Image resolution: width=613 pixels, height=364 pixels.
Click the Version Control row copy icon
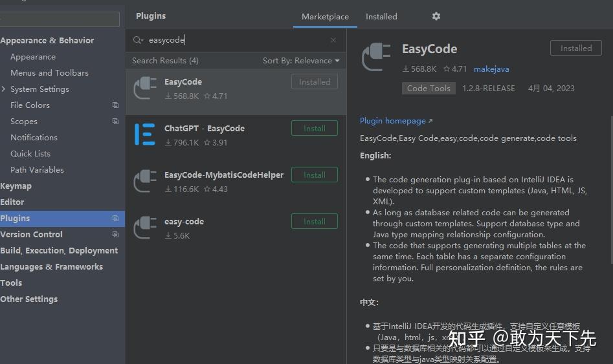click(x=115, y=234)
